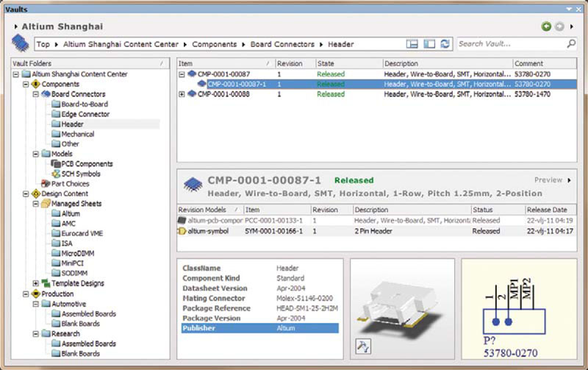The width and height of the screenshot is (588, 370).
Task: Open dropdown arrow after Board Connectors breadcrumb
Action: pyautogui.click(x=321, y=45)
